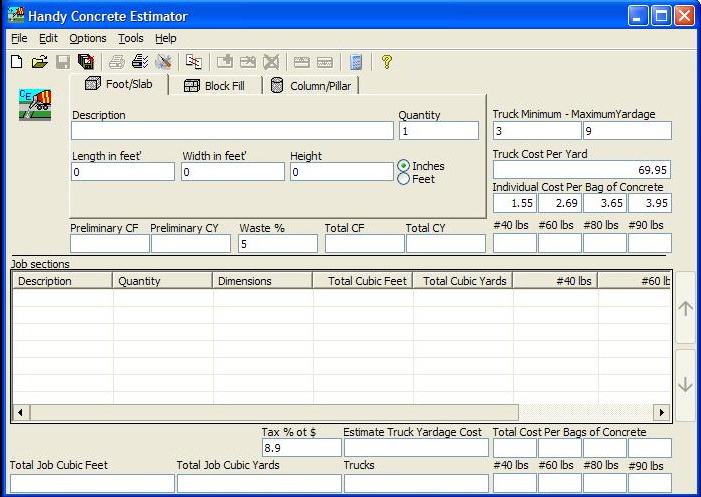Click the Print toolbar icon
701x497 pixels.
coord(117,62)
